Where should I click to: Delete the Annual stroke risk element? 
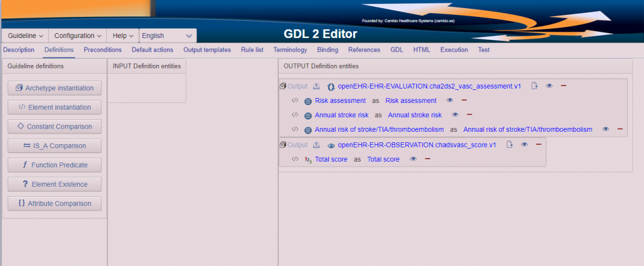click(x=470, y=115)
